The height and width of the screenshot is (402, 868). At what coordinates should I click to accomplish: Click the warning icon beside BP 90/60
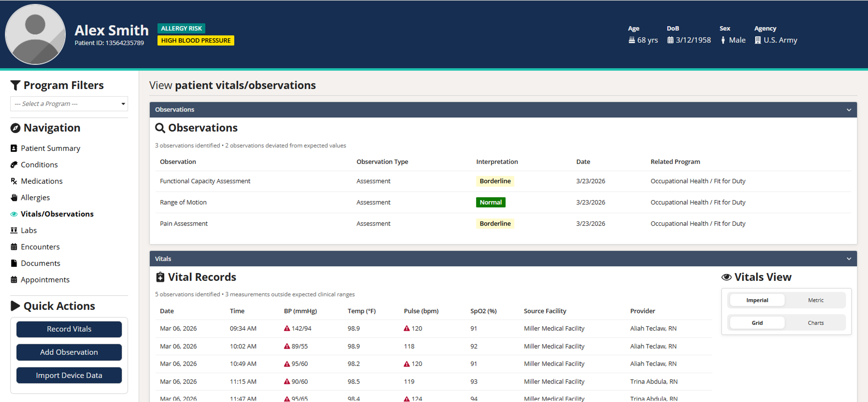point(287,382)
